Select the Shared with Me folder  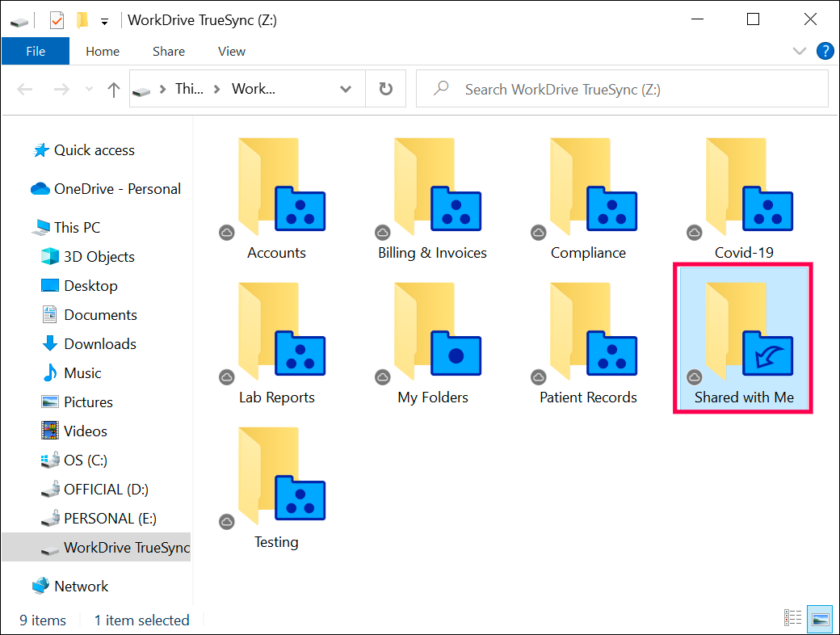(744, 338)
